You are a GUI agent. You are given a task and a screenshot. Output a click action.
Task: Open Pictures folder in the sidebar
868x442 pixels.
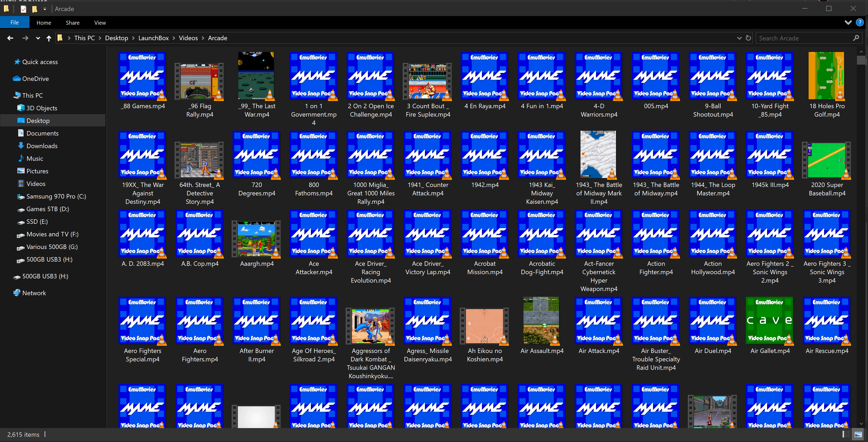coord(37,171)
